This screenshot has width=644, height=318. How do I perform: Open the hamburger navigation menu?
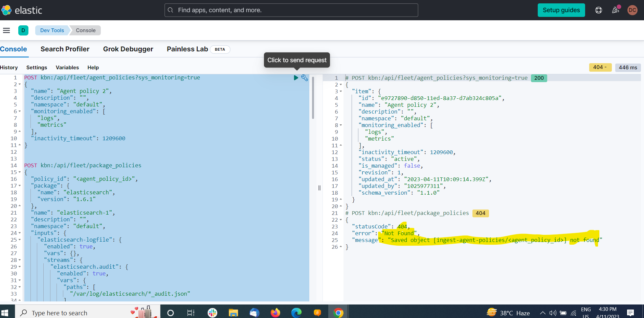6,30
